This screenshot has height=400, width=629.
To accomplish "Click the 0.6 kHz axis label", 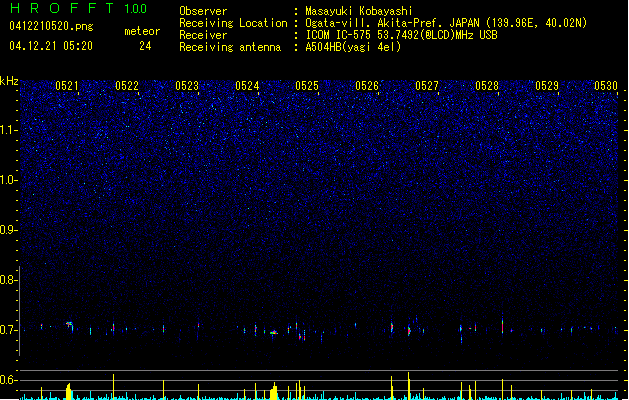I will click(x=9, y=380).
